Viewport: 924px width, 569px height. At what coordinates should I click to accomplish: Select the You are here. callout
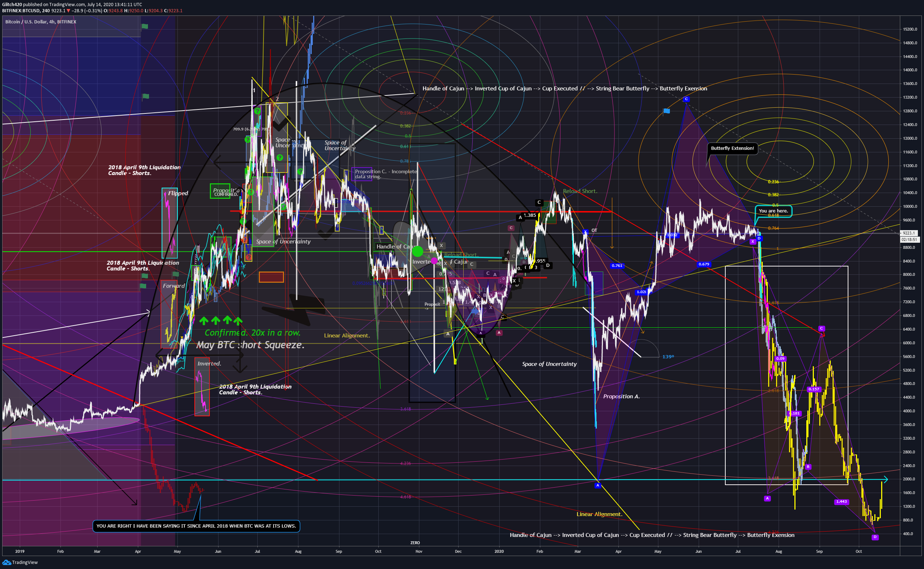coord(773,211)
